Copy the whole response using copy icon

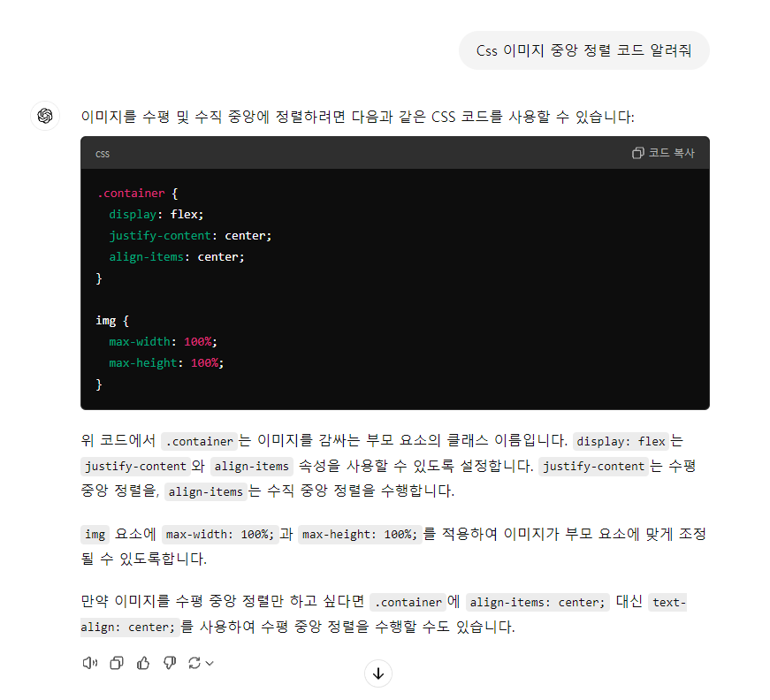[117, 663]
